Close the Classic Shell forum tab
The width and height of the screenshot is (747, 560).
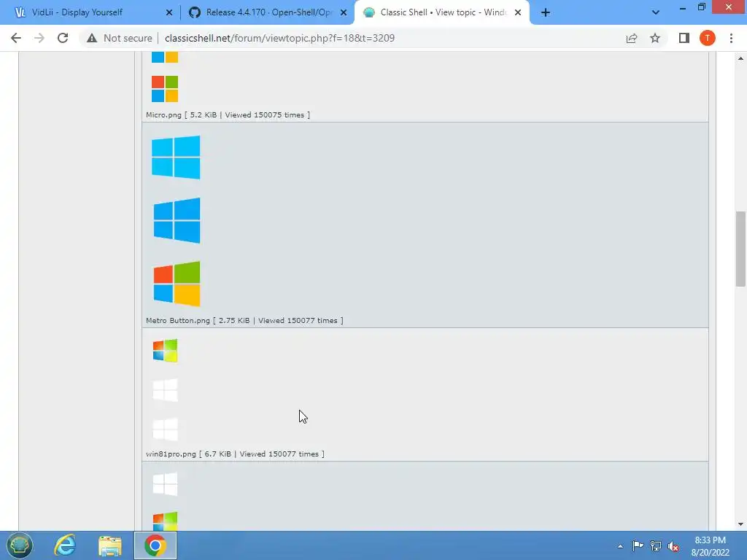point(518,12)
